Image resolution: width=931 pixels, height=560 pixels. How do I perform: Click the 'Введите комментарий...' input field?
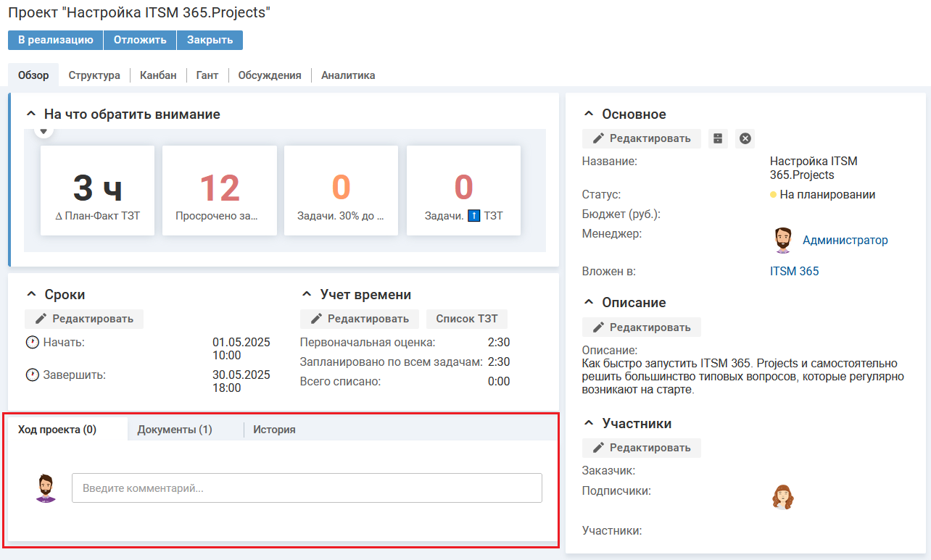click(307, 488)
